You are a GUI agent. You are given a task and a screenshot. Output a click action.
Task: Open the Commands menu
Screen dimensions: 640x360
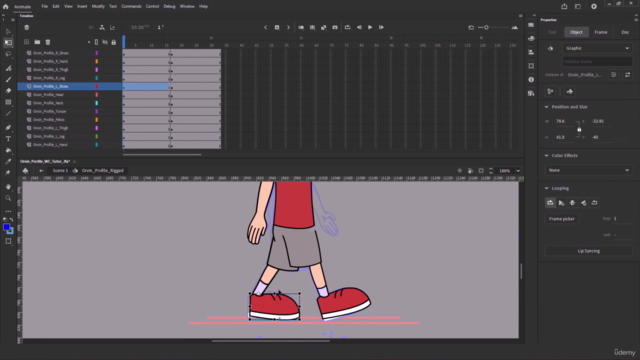pos(131,7)
